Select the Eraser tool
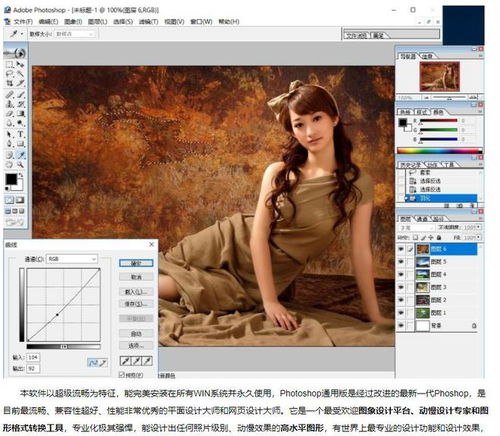 [x=9, y=114]
